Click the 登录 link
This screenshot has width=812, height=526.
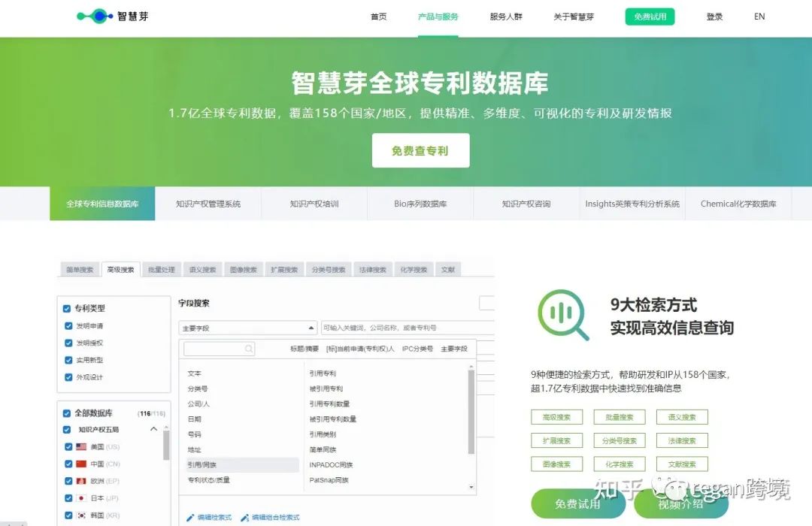pyautogui.click(x=715, y=17)
